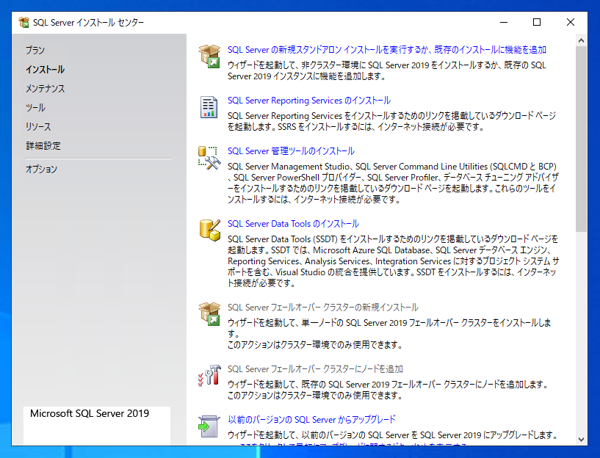Click the SQL Server setup title bar icon
This screenshot has height=458, width=600.
point(24,23)
